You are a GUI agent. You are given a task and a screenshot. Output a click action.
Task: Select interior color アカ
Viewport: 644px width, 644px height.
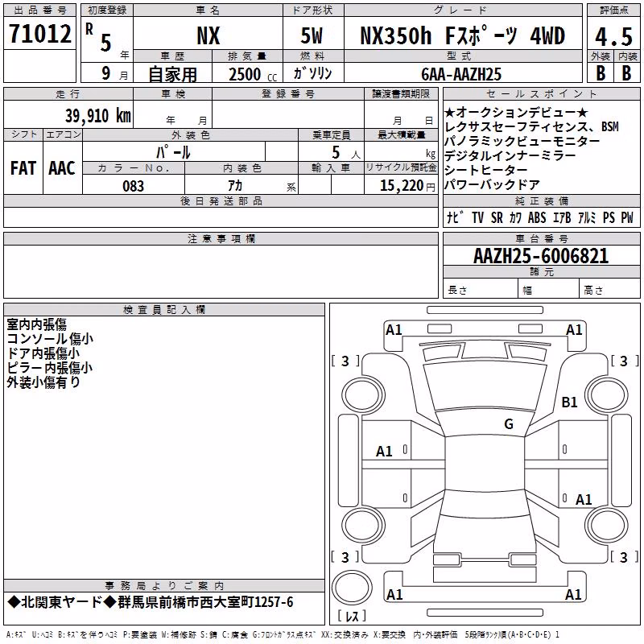pos(235,186)
